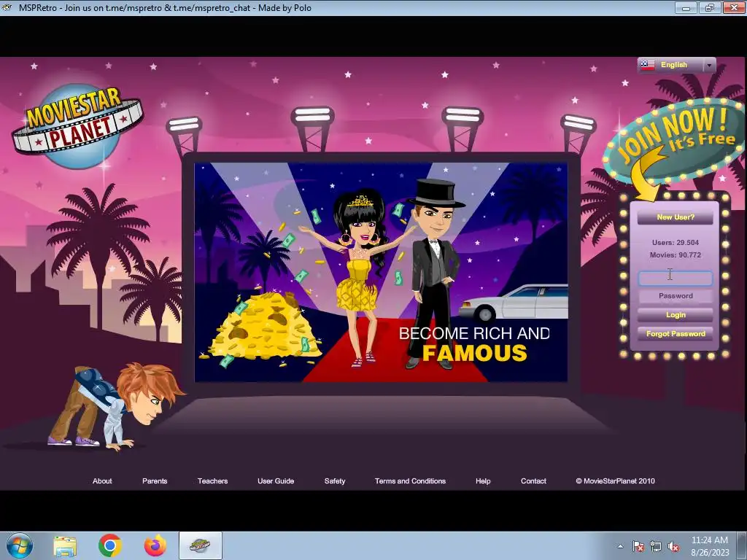Restore down the MSPRetro window
The width and height of the screenshot is (747, 560).
709,7
